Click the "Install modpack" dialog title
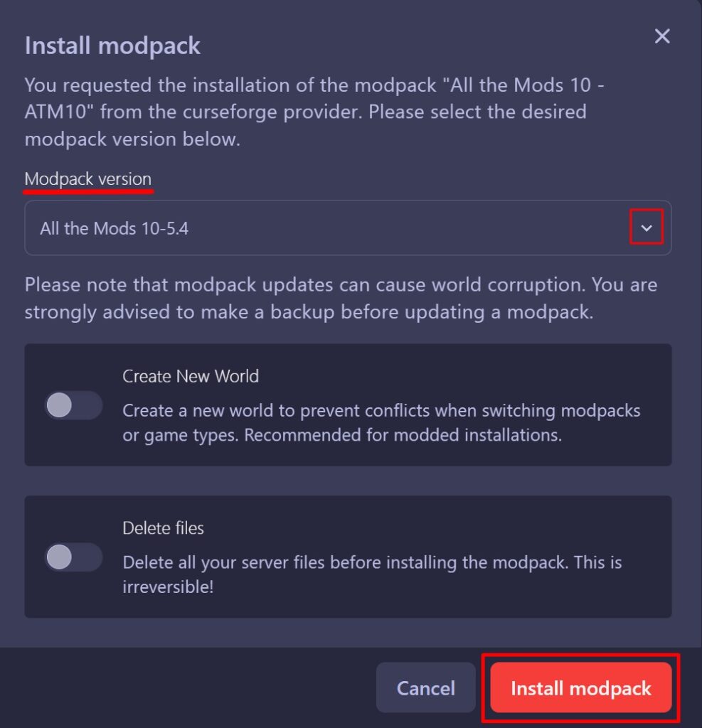 pos(112,46)
